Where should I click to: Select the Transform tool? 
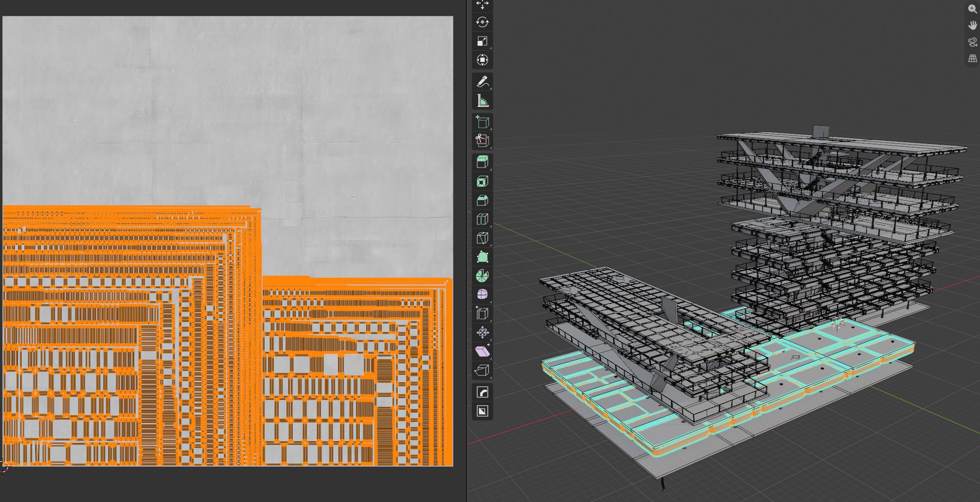tap(482, 60)
